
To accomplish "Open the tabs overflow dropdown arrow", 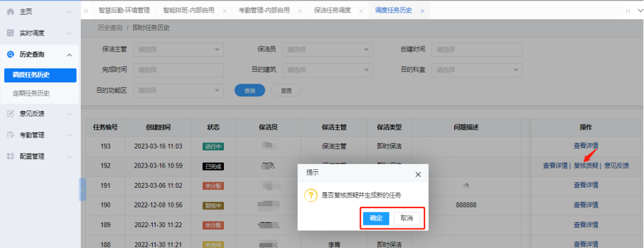I will tap(641, 11).
